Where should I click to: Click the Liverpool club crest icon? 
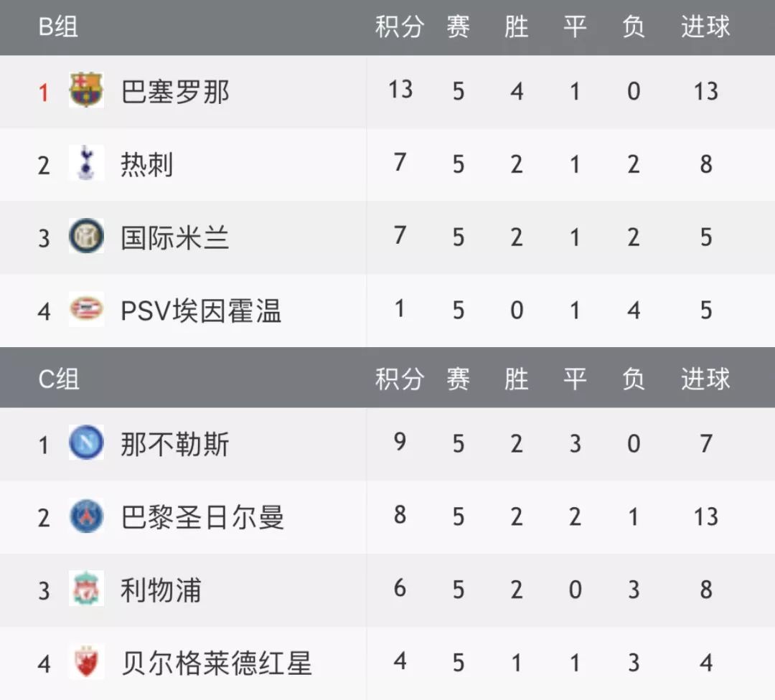click(86, 590)
